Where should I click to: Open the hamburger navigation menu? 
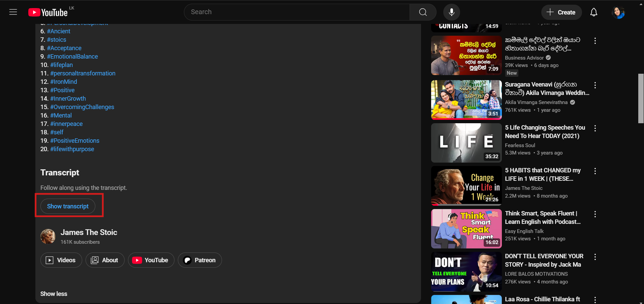13,12
